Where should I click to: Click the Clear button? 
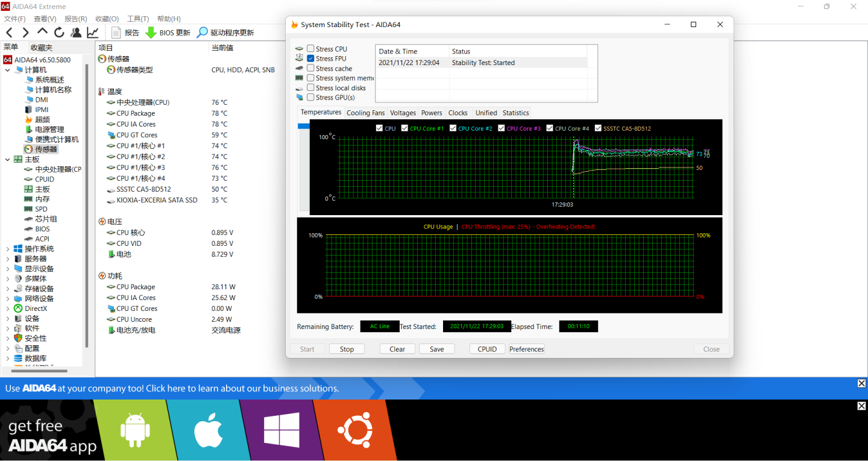pyautogui.click(x=397, y=349)
